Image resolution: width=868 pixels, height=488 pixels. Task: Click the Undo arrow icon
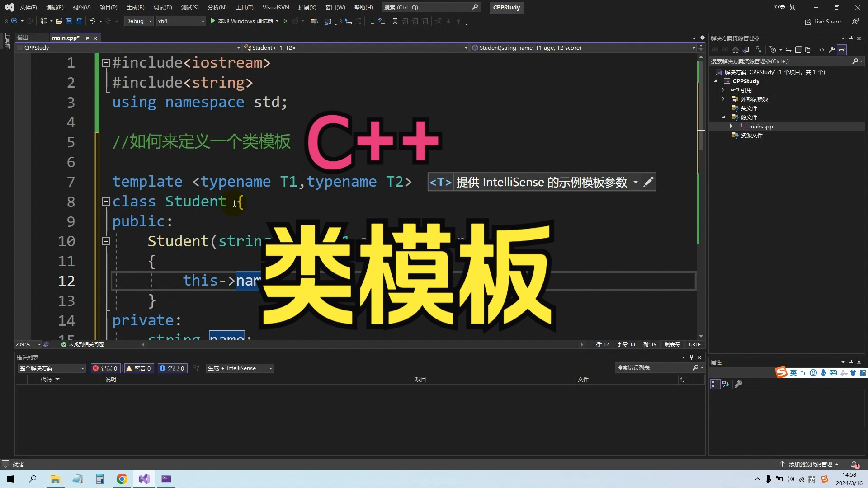click(92, 21)
